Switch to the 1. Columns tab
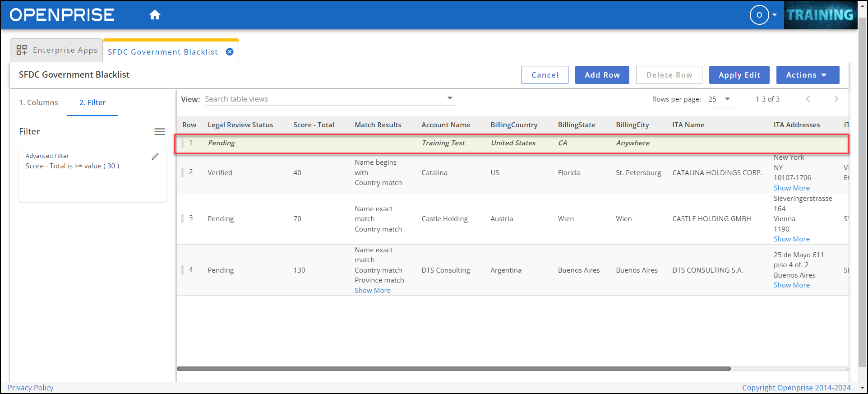 click(38, 102)
